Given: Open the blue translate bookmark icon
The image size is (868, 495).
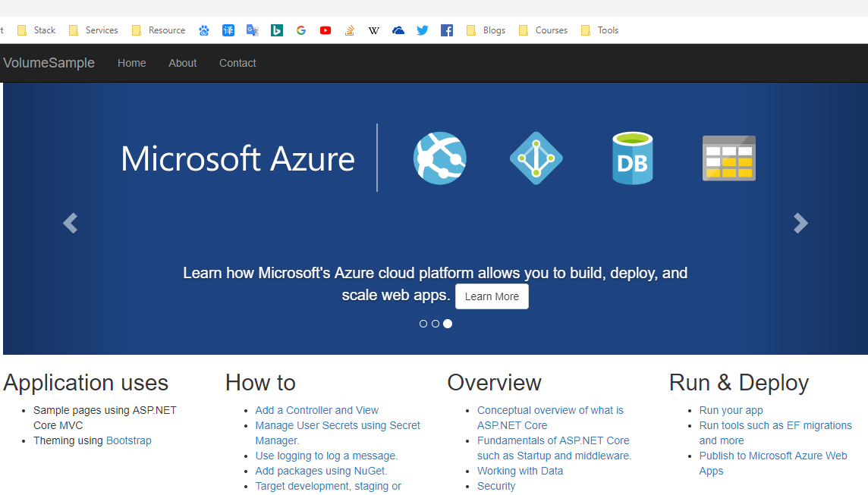Looking at the screenshot, I should point(228,30).
